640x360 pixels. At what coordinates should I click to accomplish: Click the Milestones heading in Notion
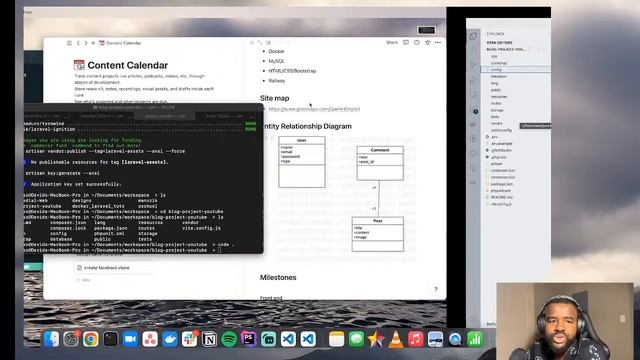[x=278, y=277]
